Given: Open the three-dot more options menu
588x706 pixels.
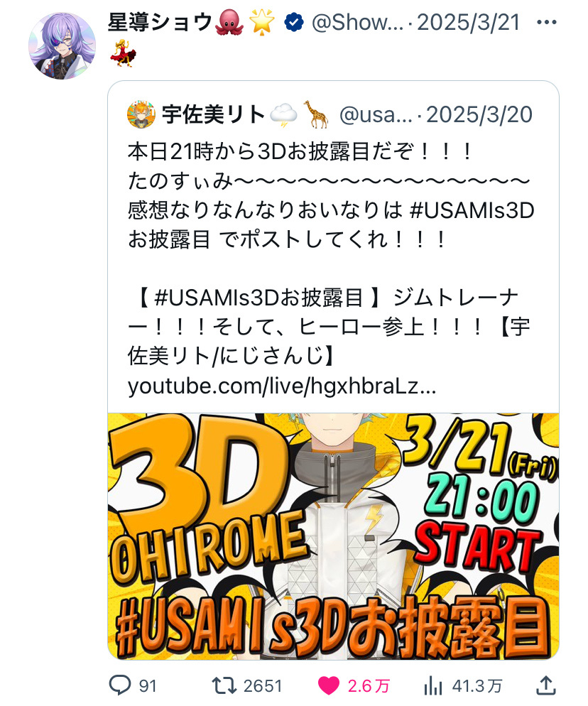Looking at the screenshot, I should point(547,22).
